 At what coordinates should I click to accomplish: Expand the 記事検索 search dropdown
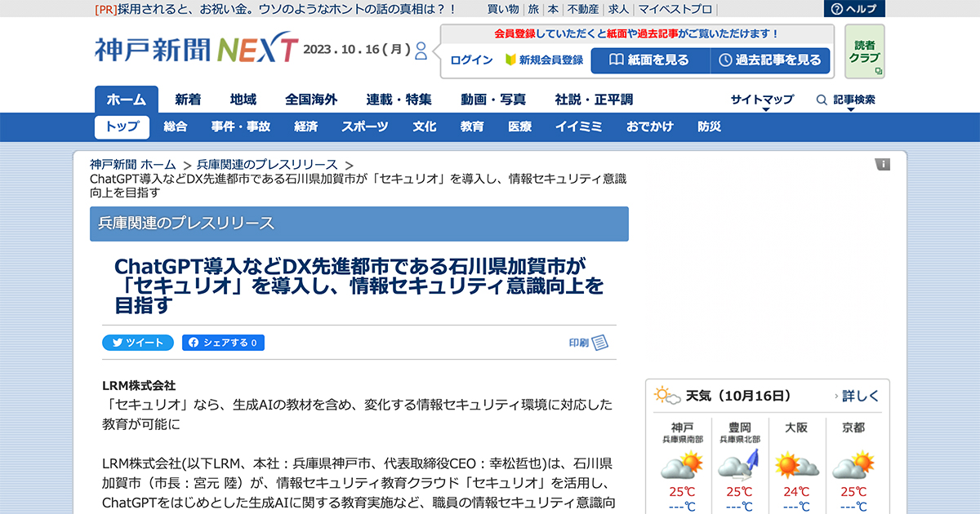coord(847,100)
